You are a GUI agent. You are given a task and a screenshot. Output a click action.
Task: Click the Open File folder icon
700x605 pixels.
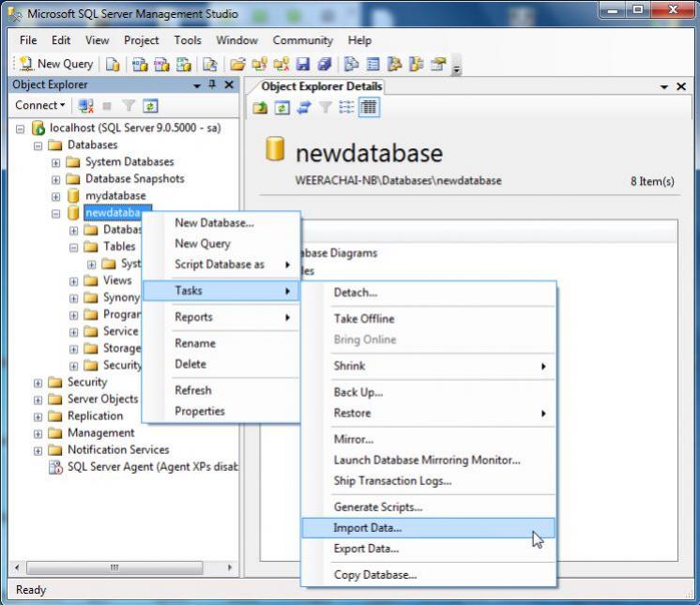(x=237, y=65)
